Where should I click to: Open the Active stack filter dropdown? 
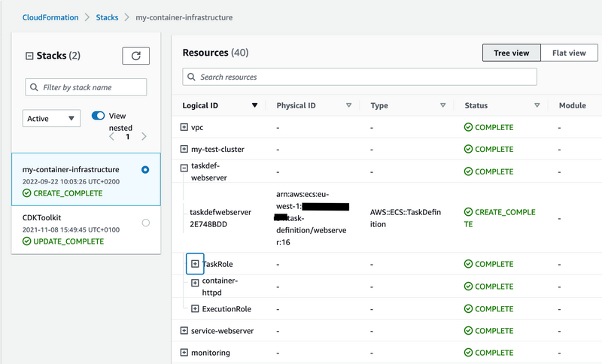[x=51, y=119]
